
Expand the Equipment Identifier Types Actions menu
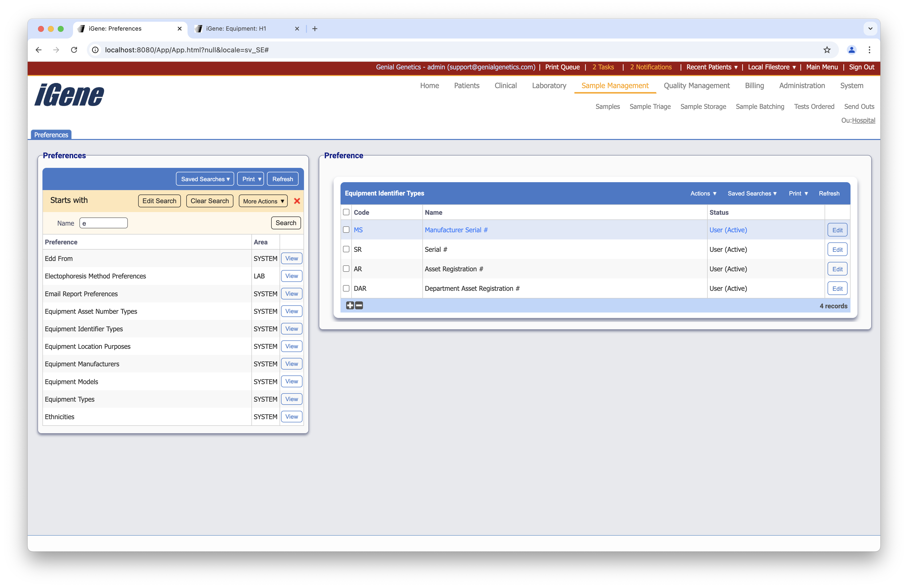point(703,194)
